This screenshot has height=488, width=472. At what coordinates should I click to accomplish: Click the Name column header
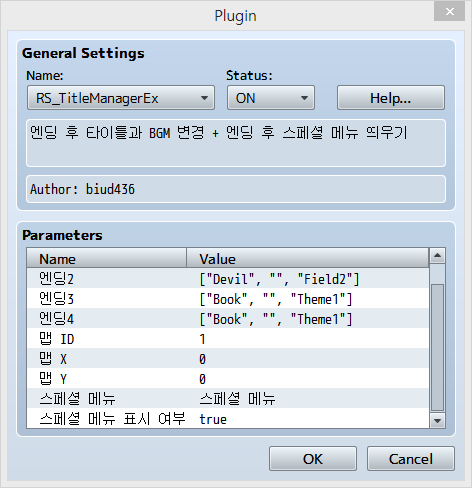[107, 258]
